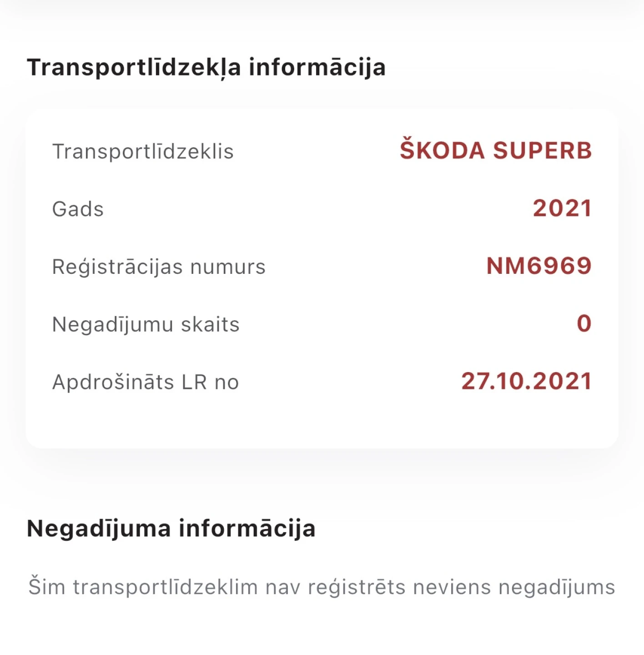Click the final word "negadījums" in message
Screen dimensions: 644x655
point(557,587)
